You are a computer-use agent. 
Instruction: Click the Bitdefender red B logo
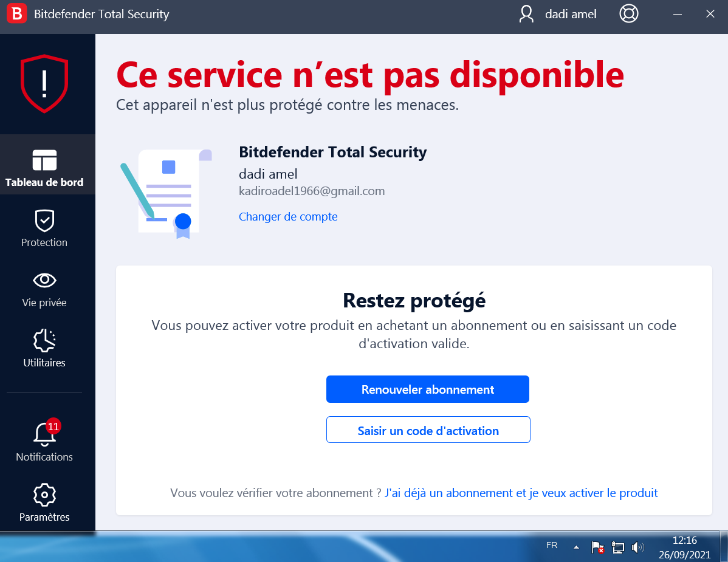tap(17, 14)
